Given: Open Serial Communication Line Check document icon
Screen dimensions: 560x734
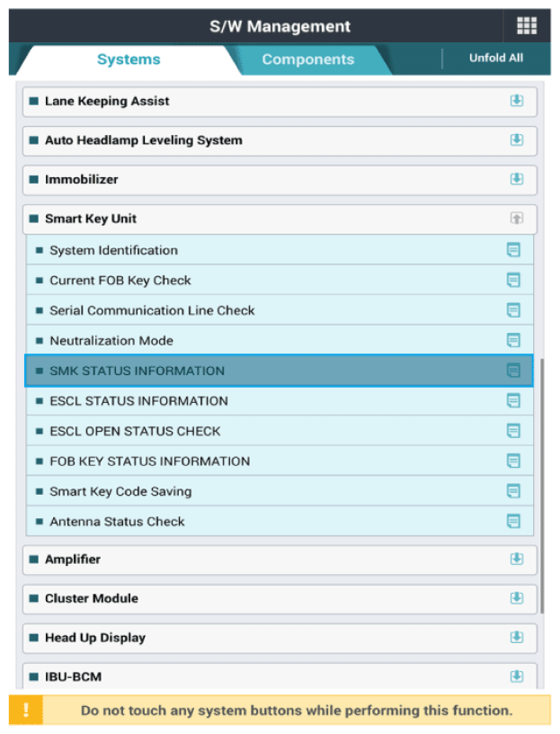Looking at the screenshot, I should click(513, 310).
